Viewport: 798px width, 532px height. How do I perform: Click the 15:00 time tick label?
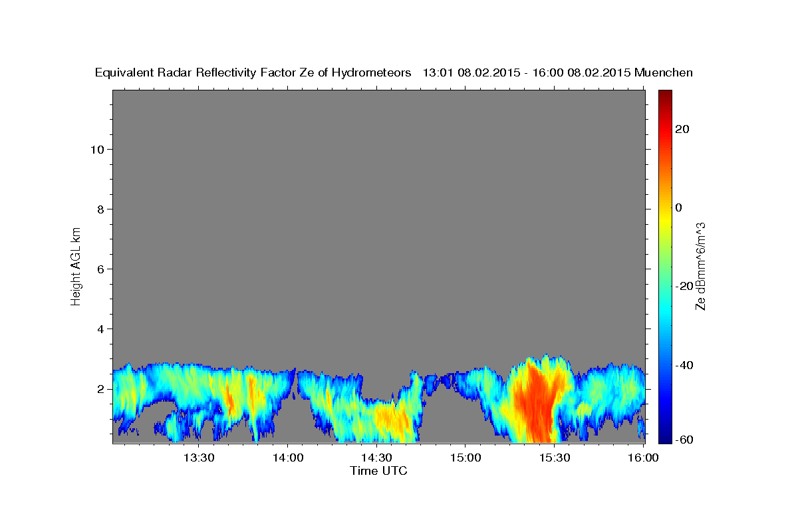(x=465, y=458)
